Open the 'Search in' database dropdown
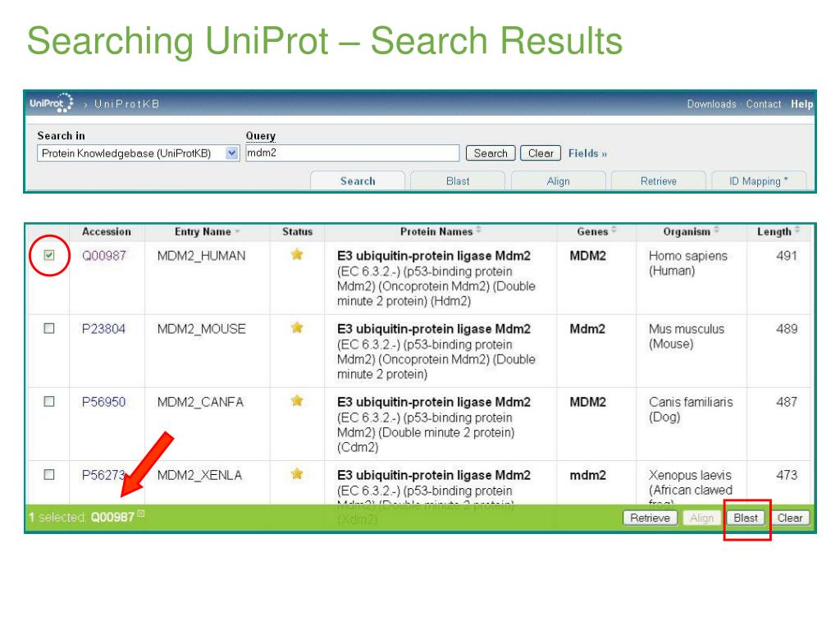 point(138,153)
